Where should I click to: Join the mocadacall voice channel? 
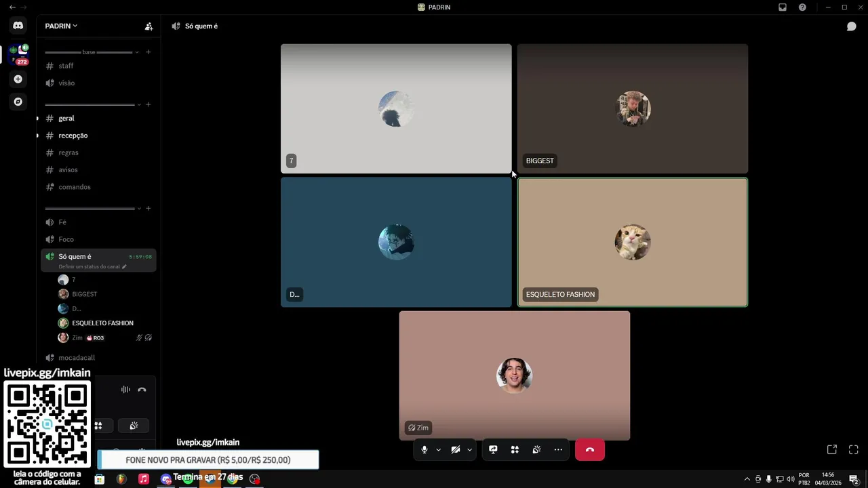[x=98, y=357]
